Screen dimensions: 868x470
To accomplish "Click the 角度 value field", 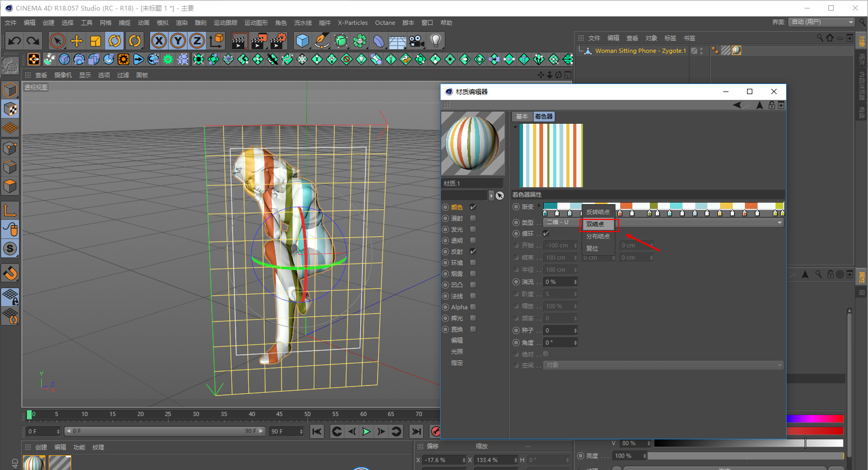I will pos(560,343).
